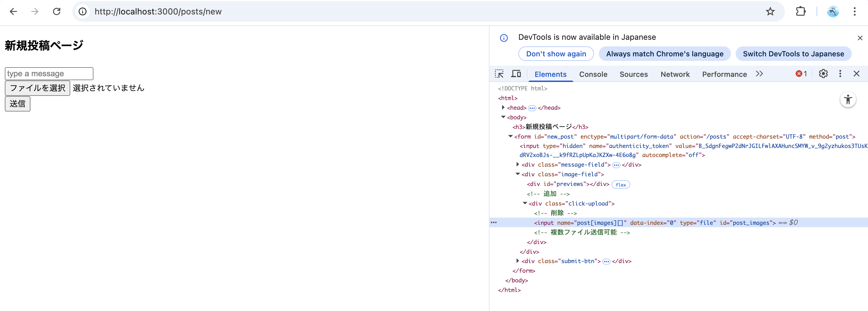Select the "<!-- 削除 -->" comment line
Image resolution: width=868 pixels, height=311 pixels.
pyautogui.click(x=555, y=213)
